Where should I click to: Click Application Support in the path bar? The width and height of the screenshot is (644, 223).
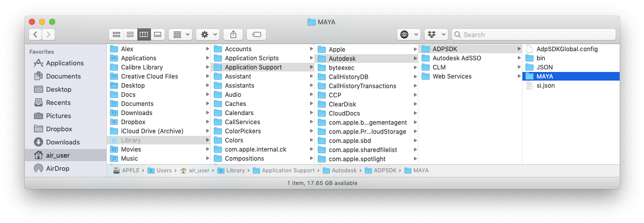click(284, 171)
